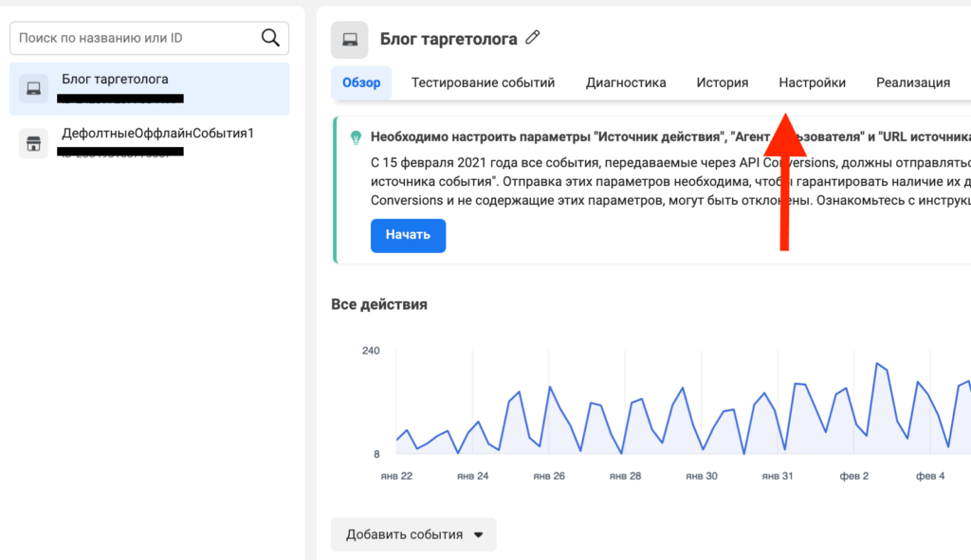Select Блог таргетолога name in the source list
The image size is (971, 560).
[115, 79]
